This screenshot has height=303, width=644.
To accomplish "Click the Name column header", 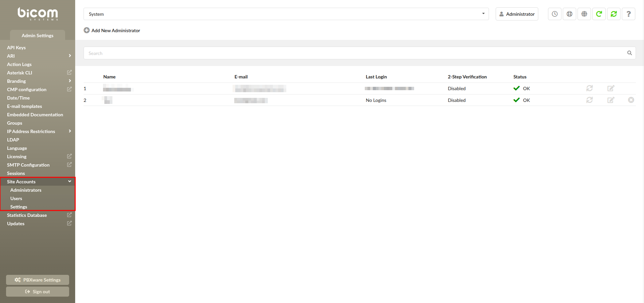I will click(x=109, y=77).
